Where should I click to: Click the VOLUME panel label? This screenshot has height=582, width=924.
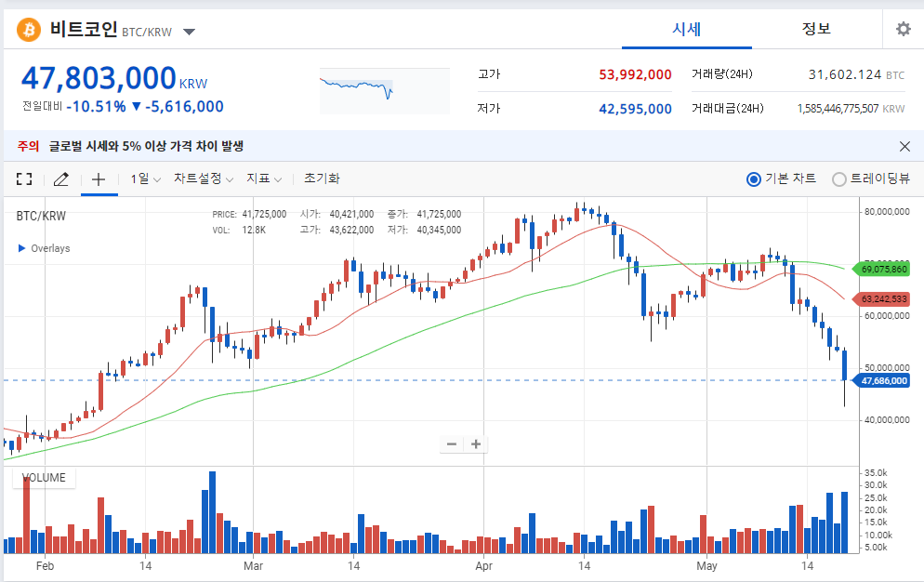tap(44, 478)
